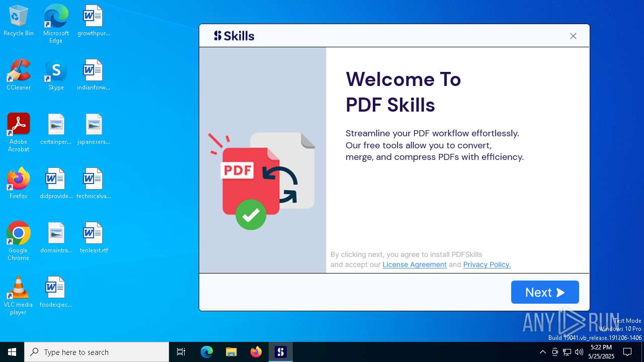Select the Google Chrome desktop shortcut
Image resolution: width=644 pixels, height=362 pixels.
[x=19, y=241]
